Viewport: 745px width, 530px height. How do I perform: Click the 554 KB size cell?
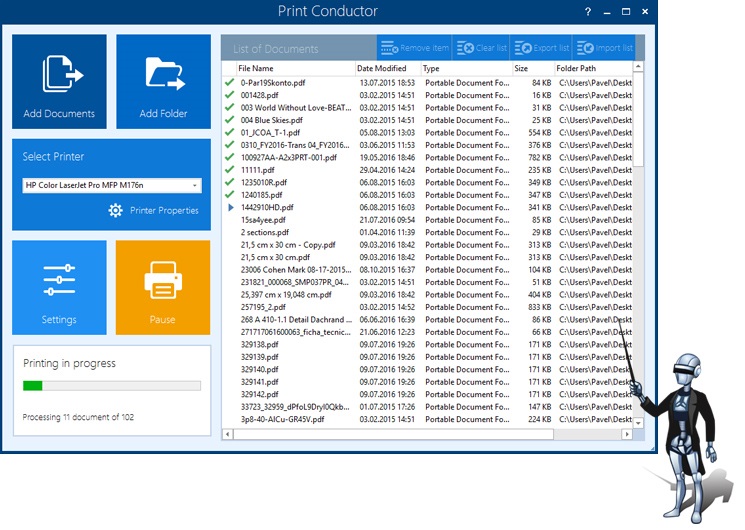[539, 132]
